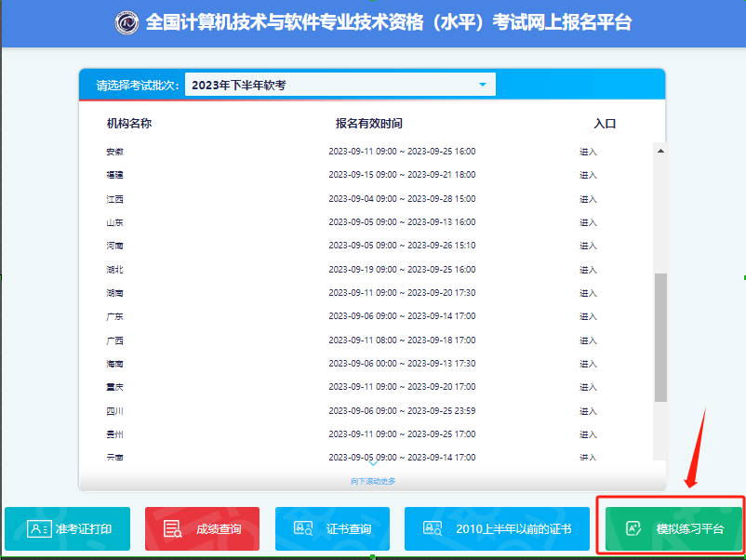The height and width of the screenshot is (560, 746).
Task: Click 进入 next to 广东
Action: pyautogui.click(x=589, y=315)
